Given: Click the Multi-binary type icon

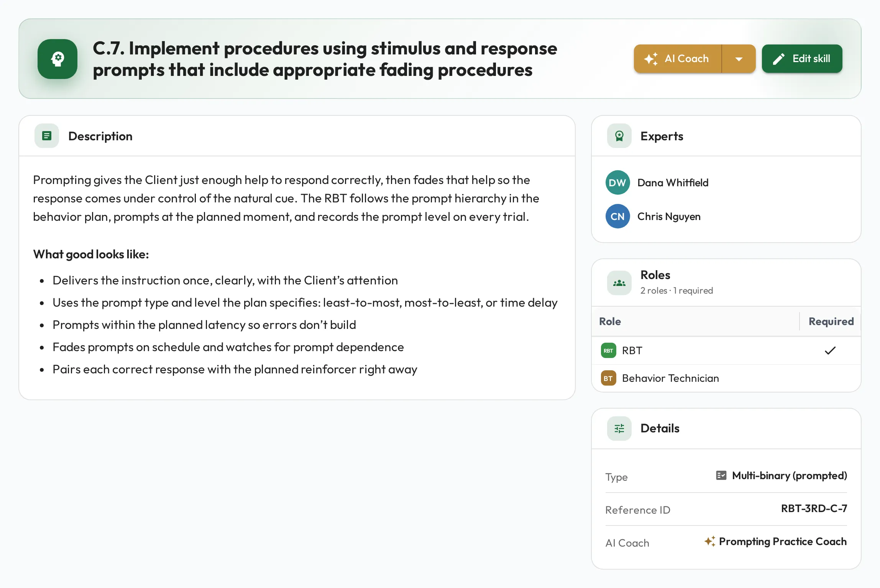Looking at the screenshot, I should (x=721, y=475).
